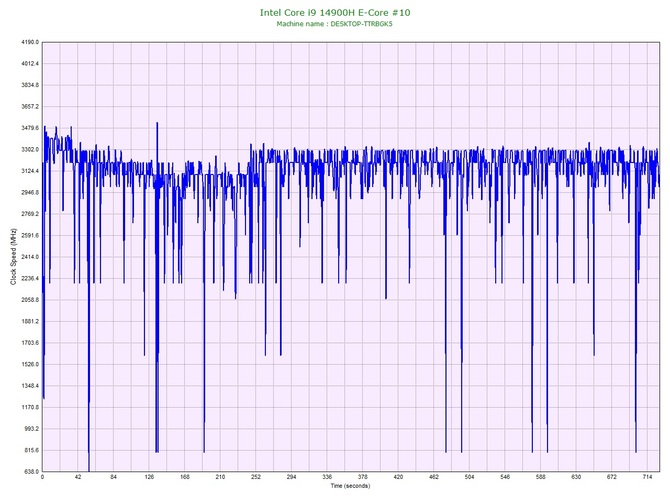
Task: Pick the 2591.6 y-axis label
Action: click(30, 235)
